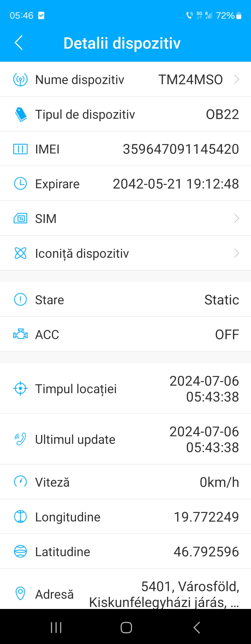Viewport: 251px width, 644px height.
Task: Open Nume dispozitiv chevron next to TM24MSO
Action: (237, 80)
